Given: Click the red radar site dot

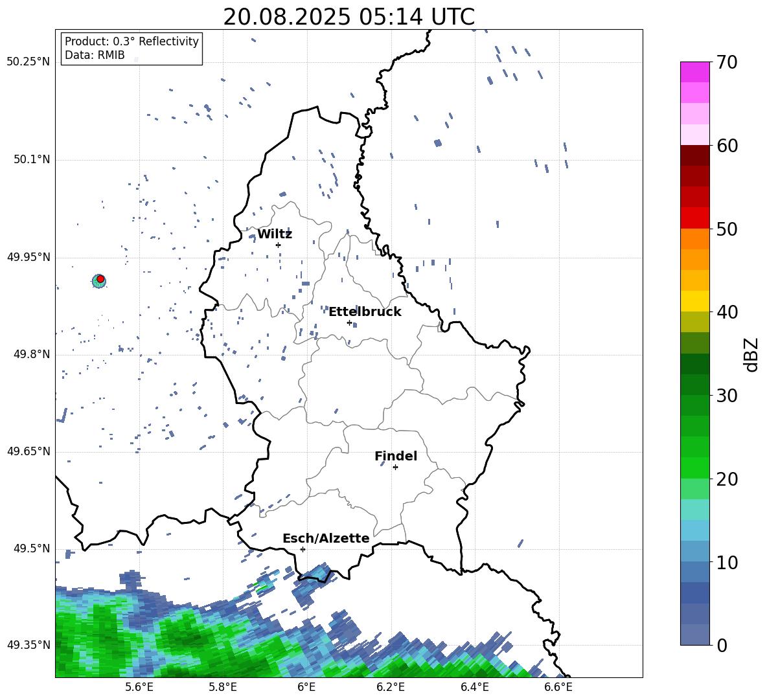Looking at the screenshot, I should pos(100,279).
